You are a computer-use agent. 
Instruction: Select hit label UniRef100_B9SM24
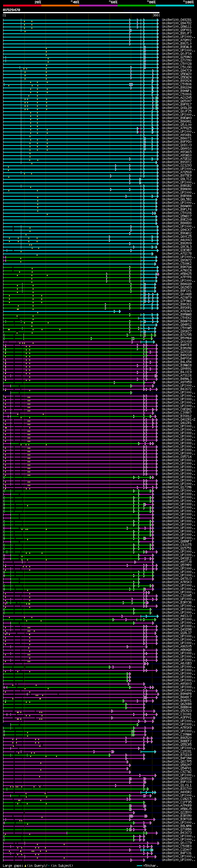click(x=176, y=81)
